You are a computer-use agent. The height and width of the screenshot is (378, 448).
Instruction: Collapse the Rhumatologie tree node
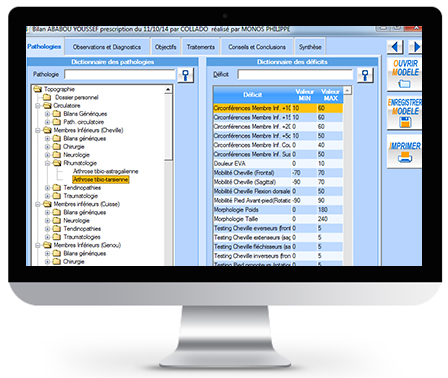[x=47, y=163]
